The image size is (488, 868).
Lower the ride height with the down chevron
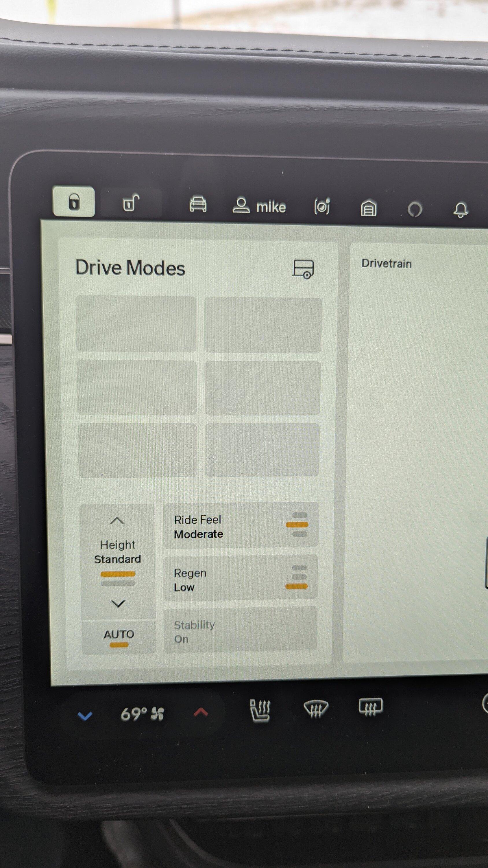click(x=118, y=604)
